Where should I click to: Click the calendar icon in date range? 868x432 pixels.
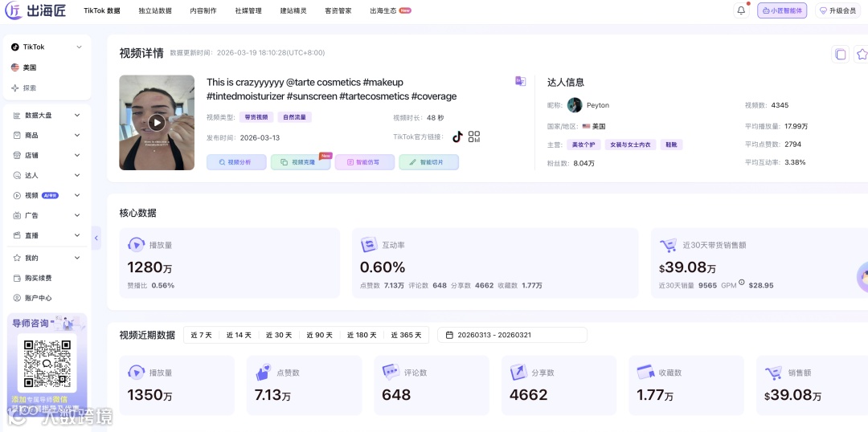pyautogui.click(x=449, y=335)
